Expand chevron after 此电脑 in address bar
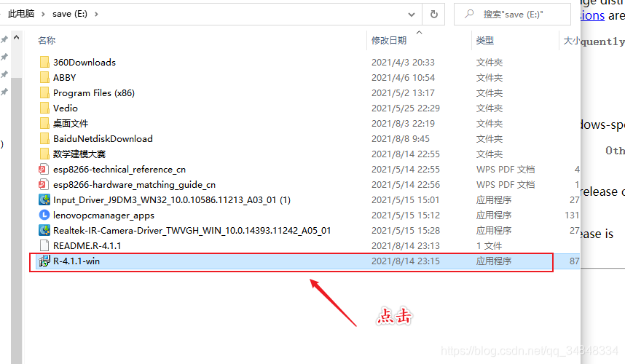The width and height of the screenshot is (625, 364). pos(43,14)
